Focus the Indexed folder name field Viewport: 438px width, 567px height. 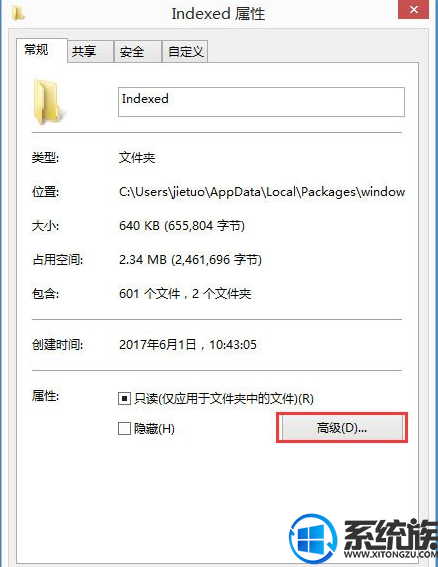coord(261,102)
